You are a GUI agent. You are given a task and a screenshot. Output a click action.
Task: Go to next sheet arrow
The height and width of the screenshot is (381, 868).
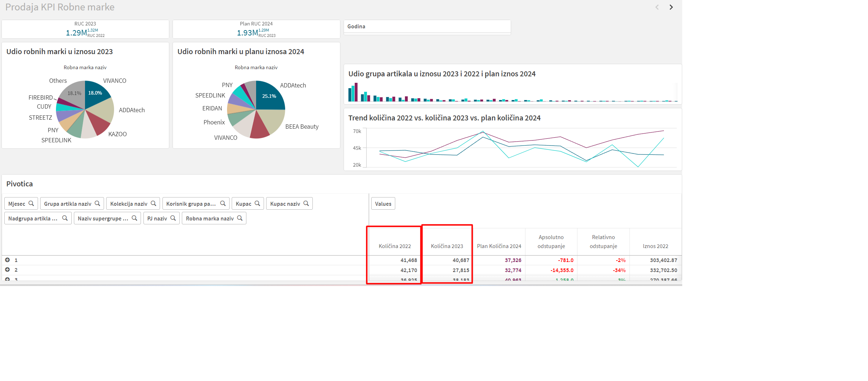[671, 7]
